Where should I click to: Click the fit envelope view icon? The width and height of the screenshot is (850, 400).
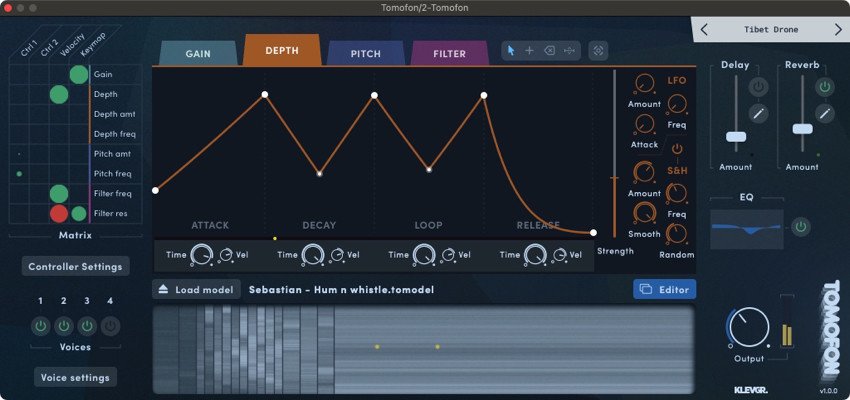point(598,50)
